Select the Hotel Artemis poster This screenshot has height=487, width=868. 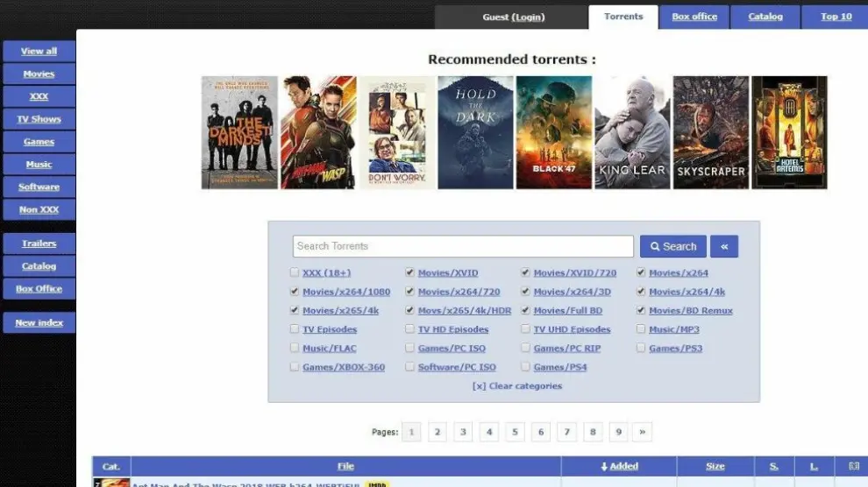tap(789, 132)
